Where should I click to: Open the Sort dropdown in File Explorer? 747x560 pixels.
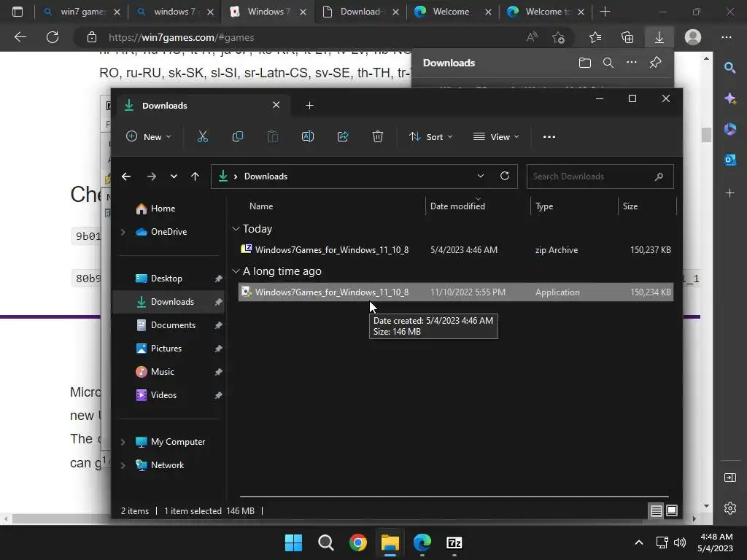click(x=430, y=136)
